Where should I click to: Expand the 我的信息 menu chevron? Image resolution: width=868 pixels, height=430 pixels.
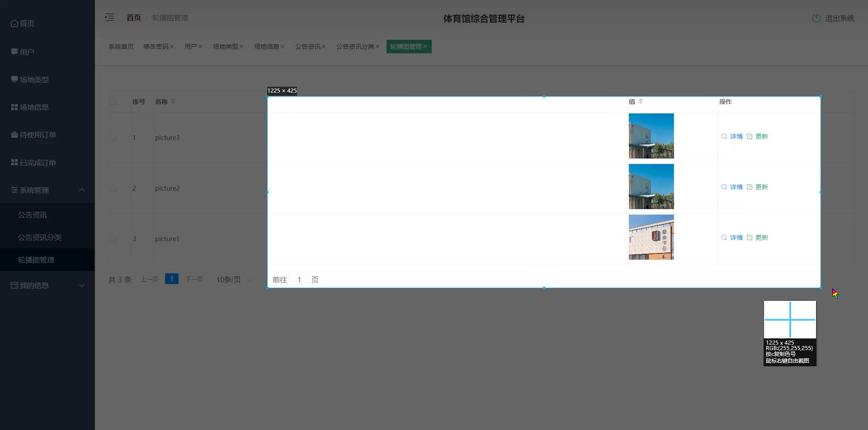coord(82,285)
